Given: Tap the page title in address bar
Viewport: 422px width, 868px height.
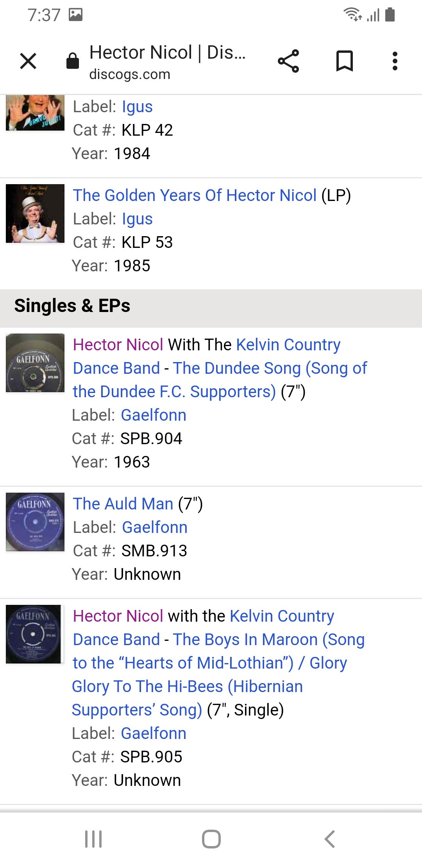Looking at the screenshot, I should [167, 53].
